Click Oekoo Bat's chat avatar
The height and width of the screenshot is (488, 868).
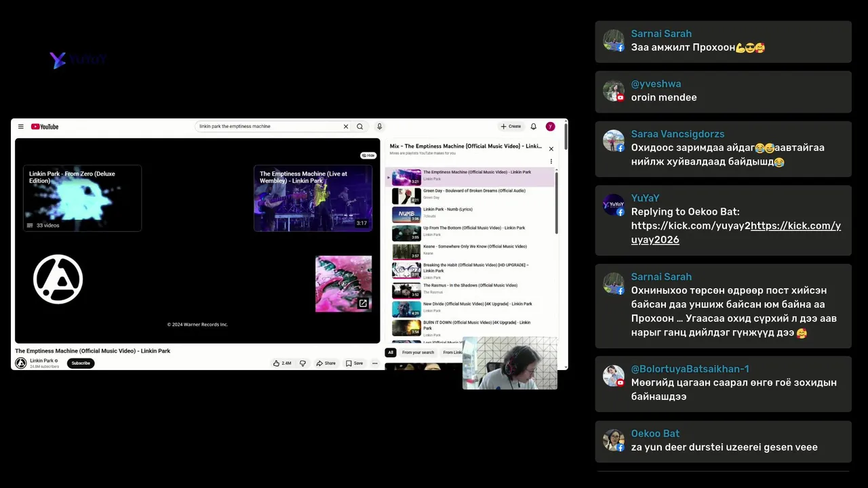point(614,441)
